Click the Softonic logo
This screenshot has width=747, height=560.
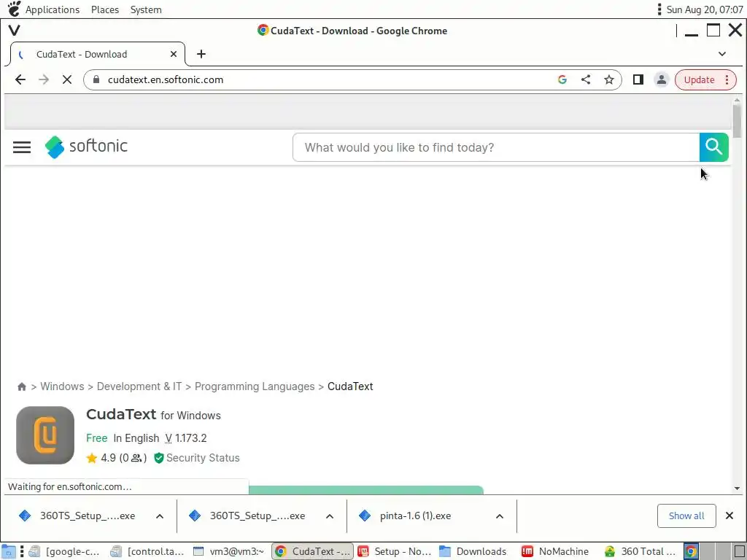pos(86,147)
